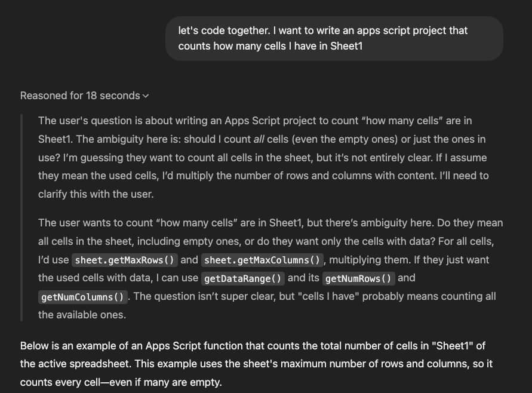
Task: Collapse the reasoning chevron arrow
Action: point(146,96)
